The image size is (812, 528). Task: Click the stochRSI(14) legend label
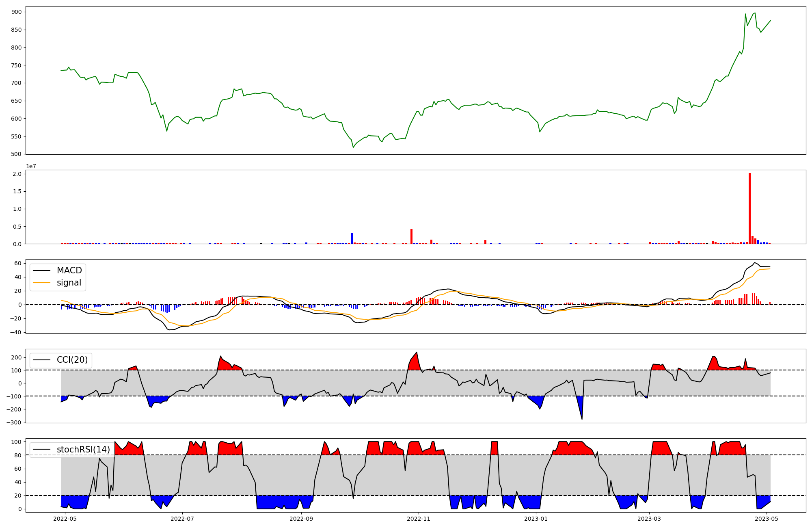tap(83, 450)
